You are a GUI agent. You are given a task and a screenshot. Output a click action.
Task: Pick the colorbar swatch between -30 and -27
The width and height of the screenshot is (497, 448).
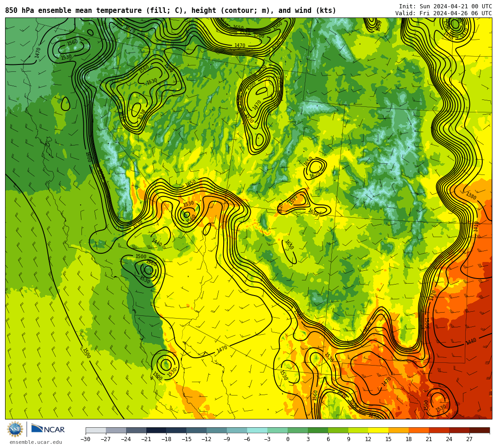point(96,430)
